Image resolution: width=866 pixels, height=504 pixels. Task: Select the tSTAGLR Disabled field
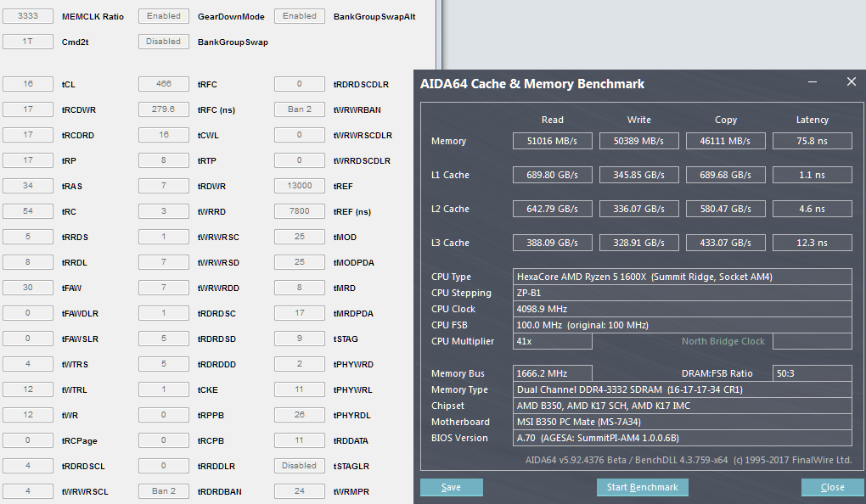tap(300, 465)
